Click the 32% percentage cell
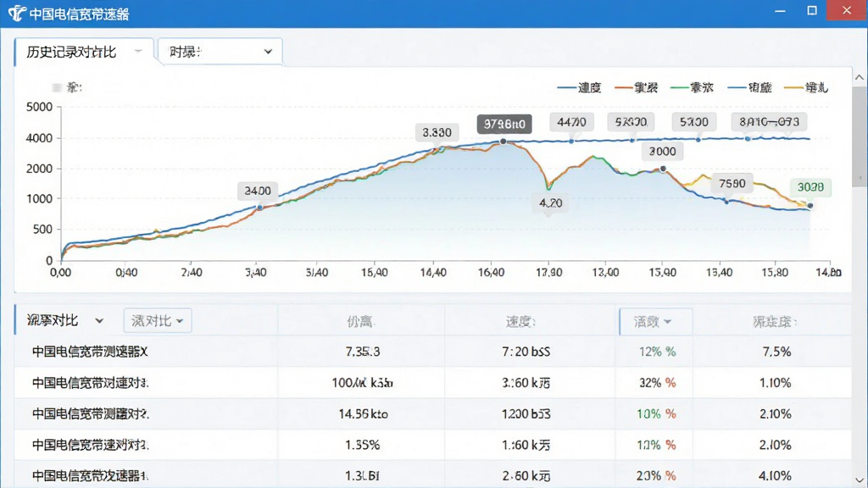 (657, 383)
